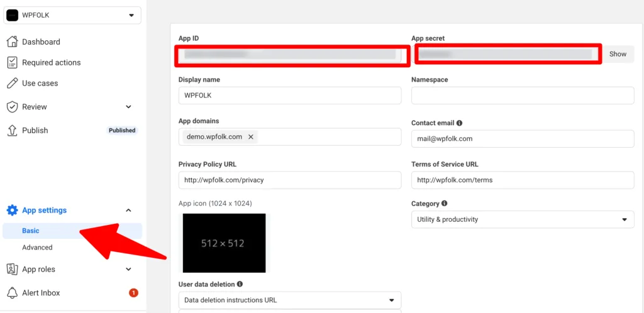This screenshot has width=644, height=313.
Task: Click the Display name input field
Action: 290,96
